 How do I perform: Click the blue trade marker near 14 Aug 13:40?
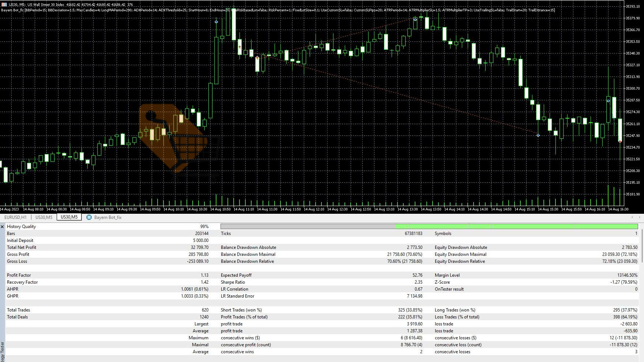tap(415, 19)
